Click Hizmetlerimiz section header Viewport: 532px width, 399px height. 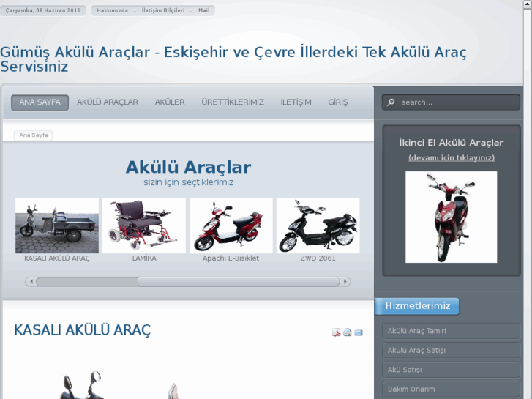pyautogui.click(x=417, y=306)
